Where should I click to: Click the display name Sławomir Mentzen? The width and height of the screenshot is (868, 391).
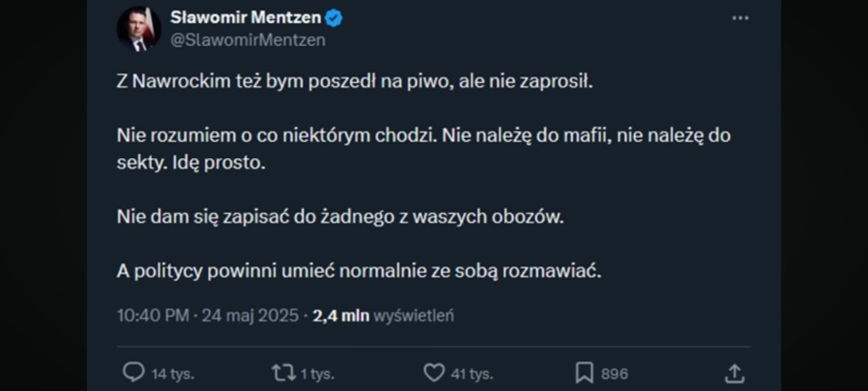(246, 17)
